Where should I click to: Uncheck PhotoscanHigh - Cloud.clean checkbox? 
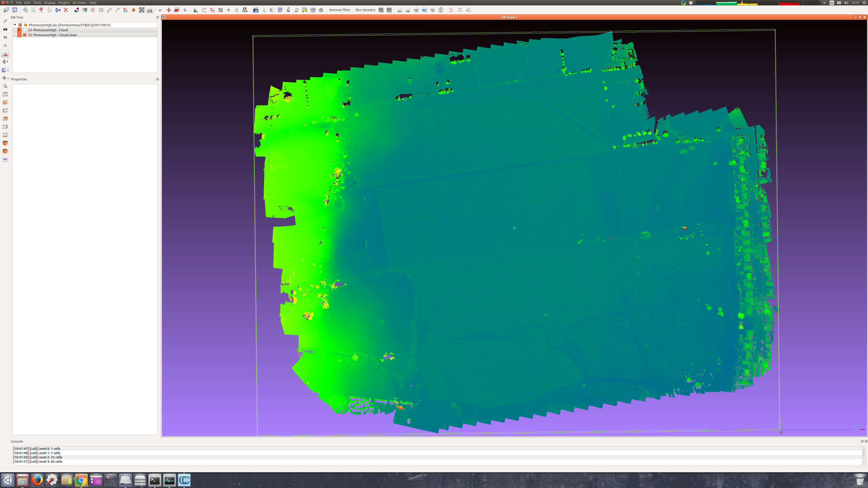25,35
